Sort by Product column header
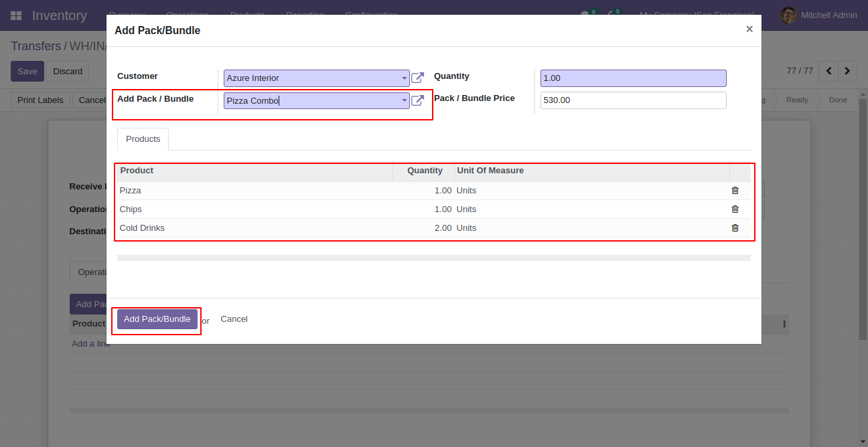 (255, 171)
